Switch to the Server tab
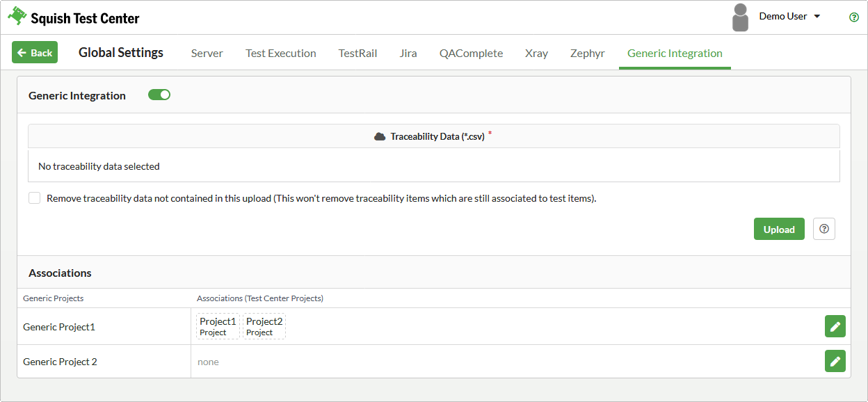Viewport: 868px width, 402px height. click(207, 54)
